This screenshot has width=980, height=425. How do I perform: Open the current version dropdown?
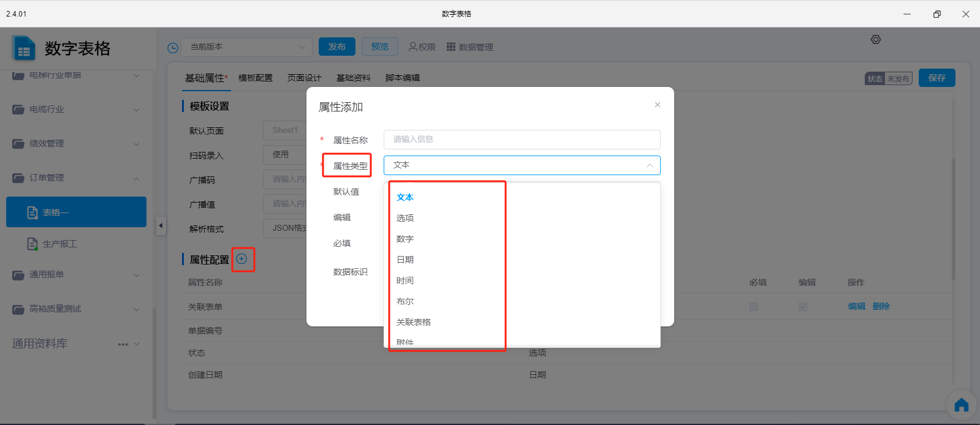[x=246, y=47]
